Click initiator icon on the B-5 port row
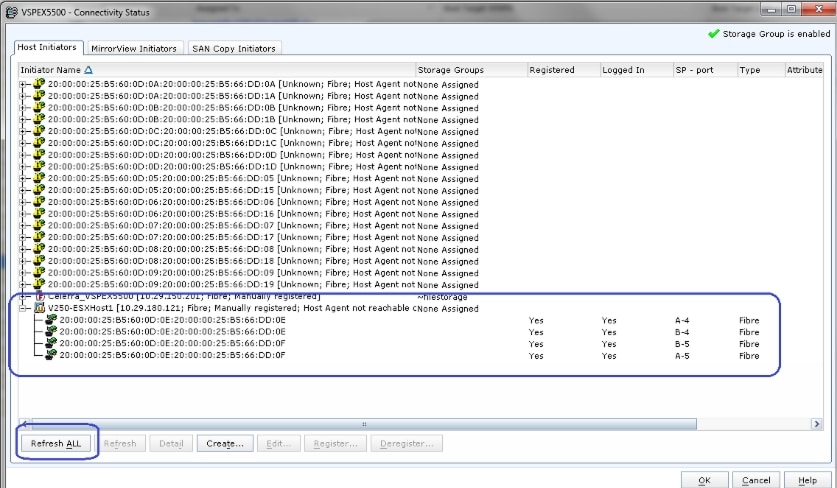 [x=51, y=343]
